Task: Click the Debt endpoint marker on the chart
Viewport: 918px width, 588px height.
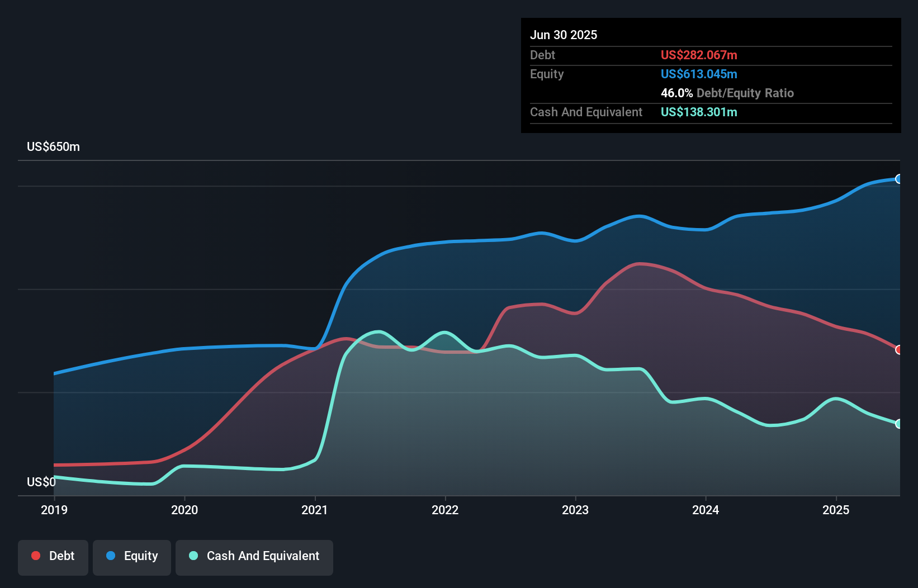Action: click(x=898, y=350)
